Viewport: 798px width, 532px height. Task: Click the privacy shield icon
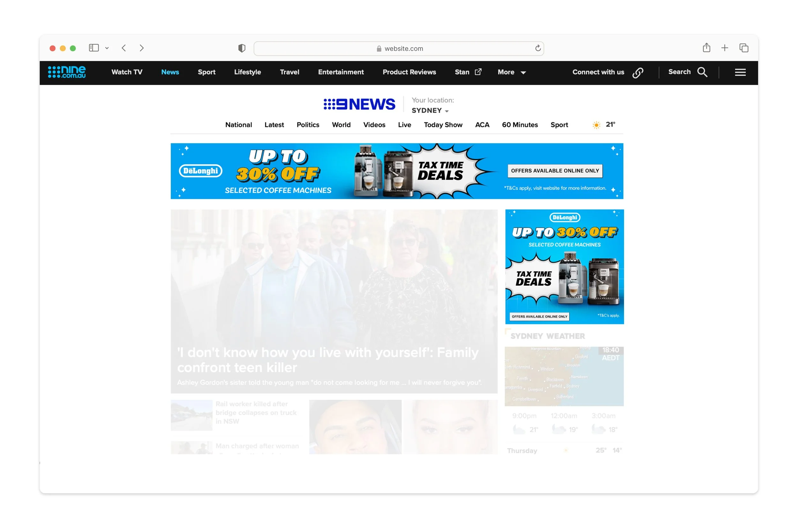242,48
